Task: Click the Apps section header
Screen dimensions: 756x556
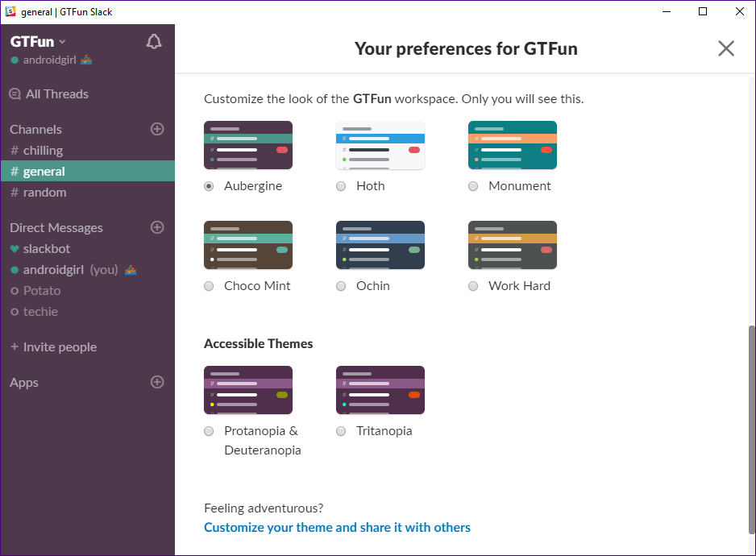Action: [x=24, y=383]
